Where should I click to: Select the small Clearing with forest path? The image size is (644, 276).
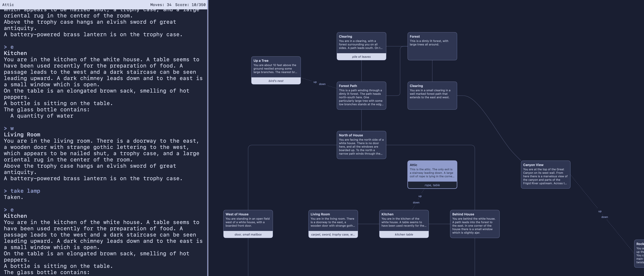[x=432, y=95]
